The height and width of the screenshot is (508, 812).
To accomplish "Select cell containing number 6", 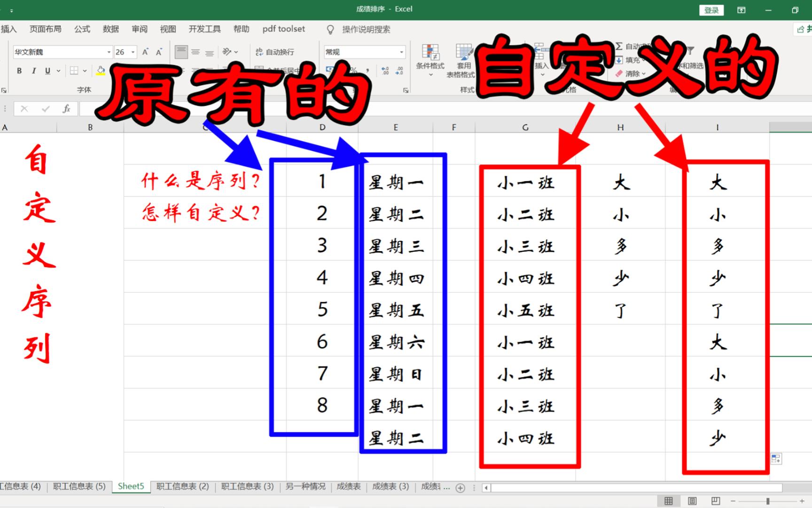I will 322,341.
